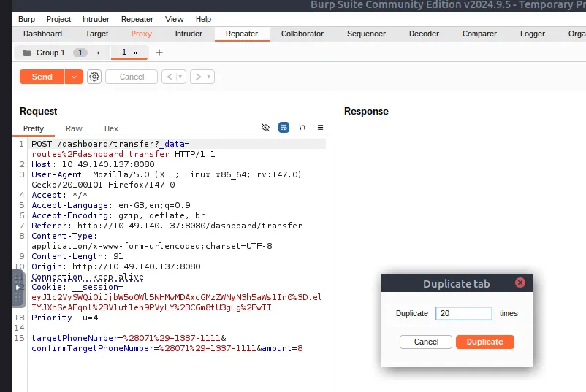Close the Duplicate tab dialog with red X
586x392 pixels.
520,283
